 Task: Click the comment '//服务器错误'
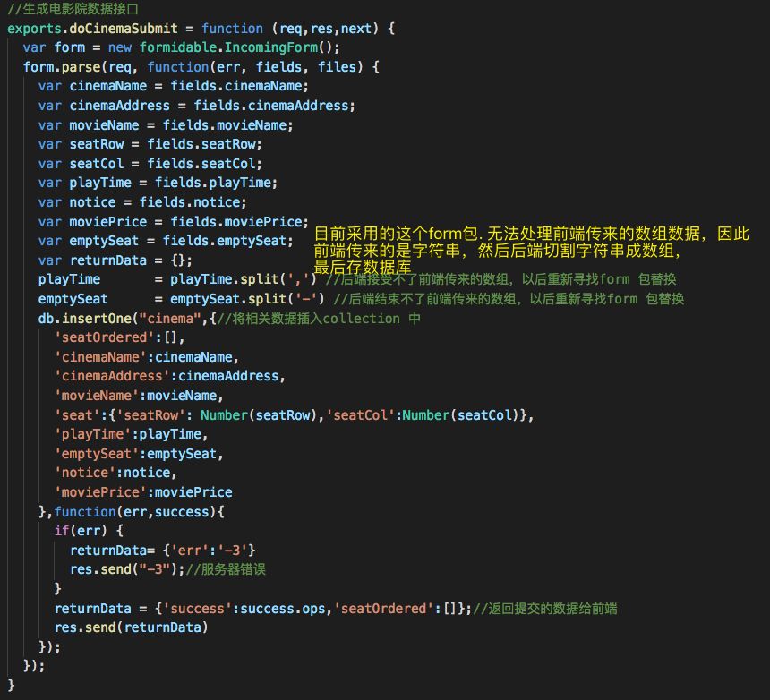tap(226, 569)
